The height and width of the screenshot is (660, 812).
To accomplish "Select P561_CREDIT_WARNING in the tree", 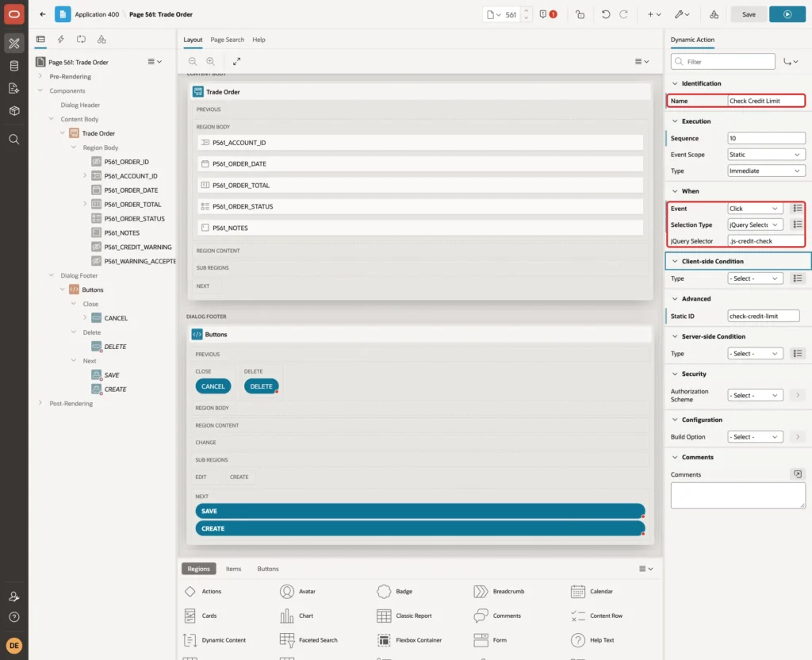I will [138, 247].
